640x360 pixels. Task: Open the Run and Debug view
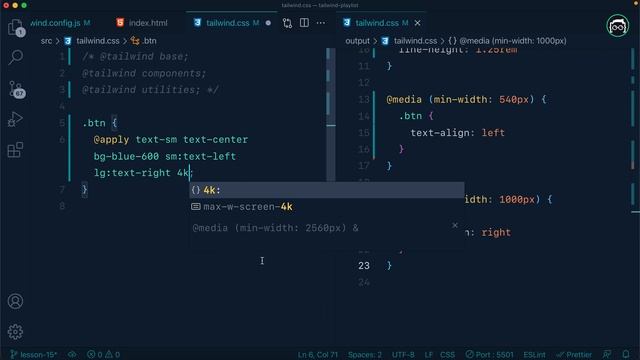[x=15, y=119]
